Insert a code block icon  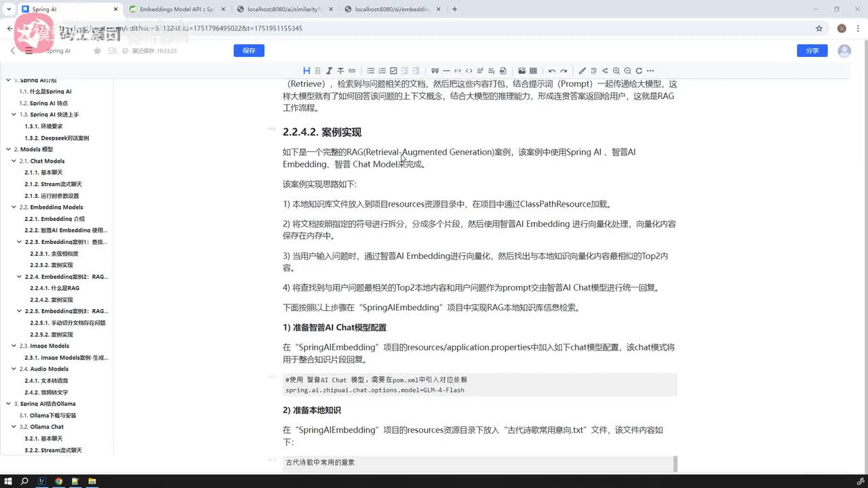click(x=458, y=70)
